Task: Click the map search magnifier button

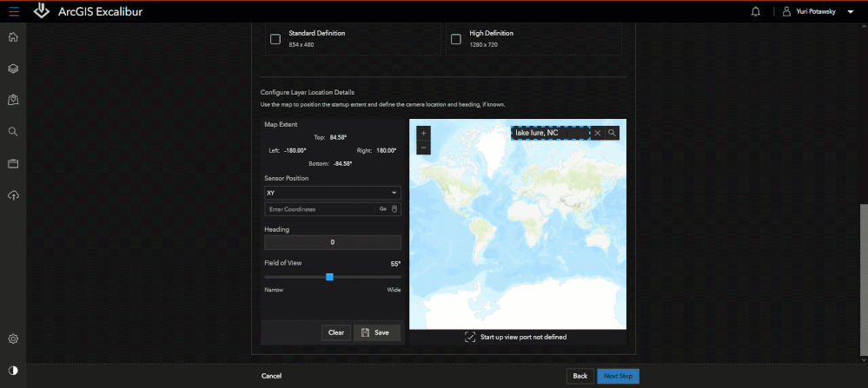Action: (x=613, y=133)
